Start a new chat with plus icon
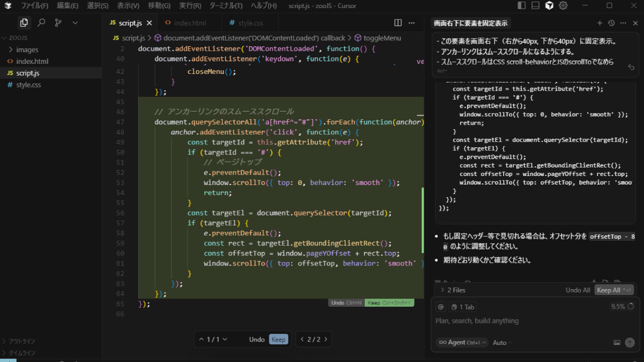Screen dimensions: 644x362 [599, 23]
